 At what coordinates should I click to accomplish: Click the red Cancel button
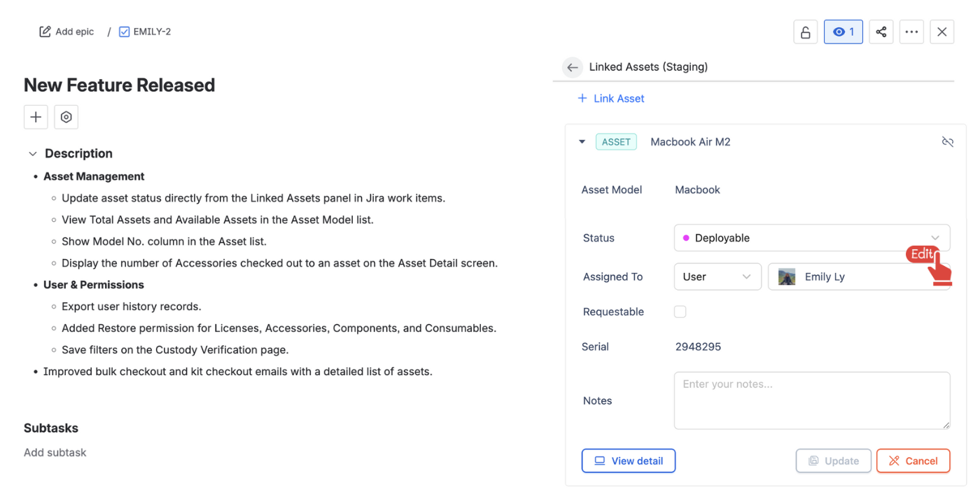pyautogui.click(x=913, y=461)
